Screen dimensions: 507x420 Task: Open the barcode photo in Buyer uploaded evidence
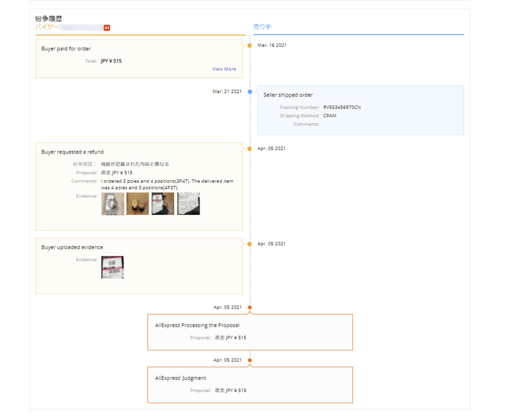(x=112, y=267)
